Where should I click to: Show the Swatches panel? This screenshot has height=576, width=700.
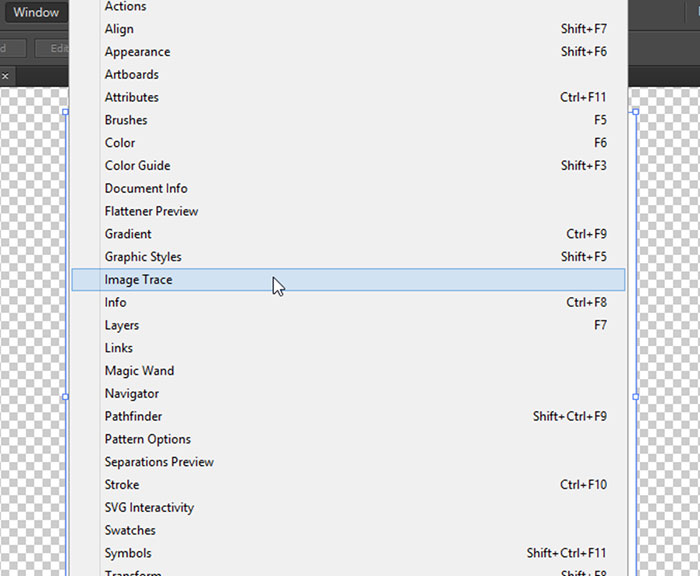point(130,530)
